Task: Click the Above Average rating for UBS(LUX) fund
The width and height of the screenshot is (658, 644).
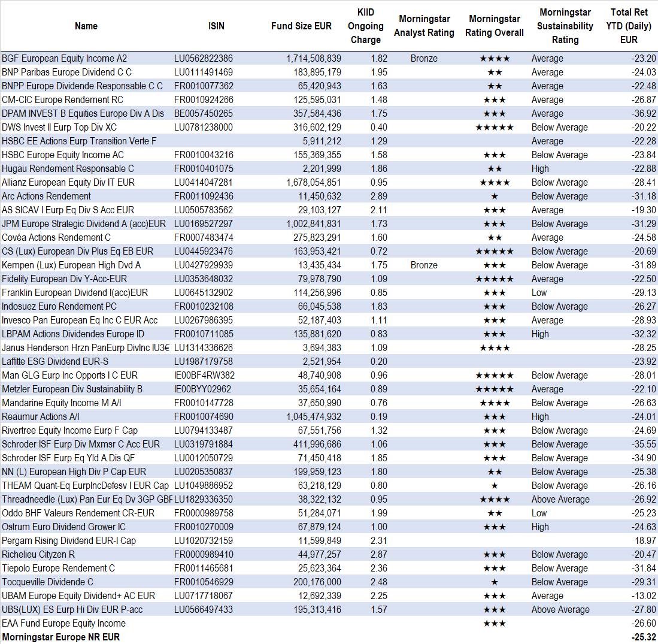Action: (x=560, y=610)
